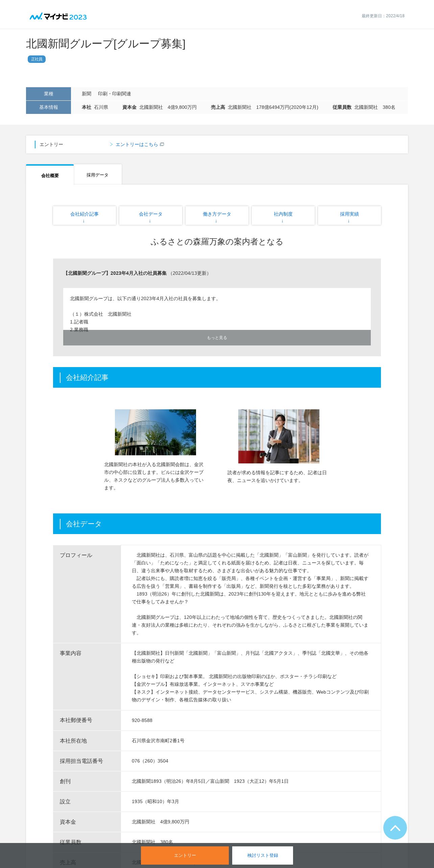Click the 検討リスト登録 button
This screenshot has width=434, height=868.
coord(263,855)
